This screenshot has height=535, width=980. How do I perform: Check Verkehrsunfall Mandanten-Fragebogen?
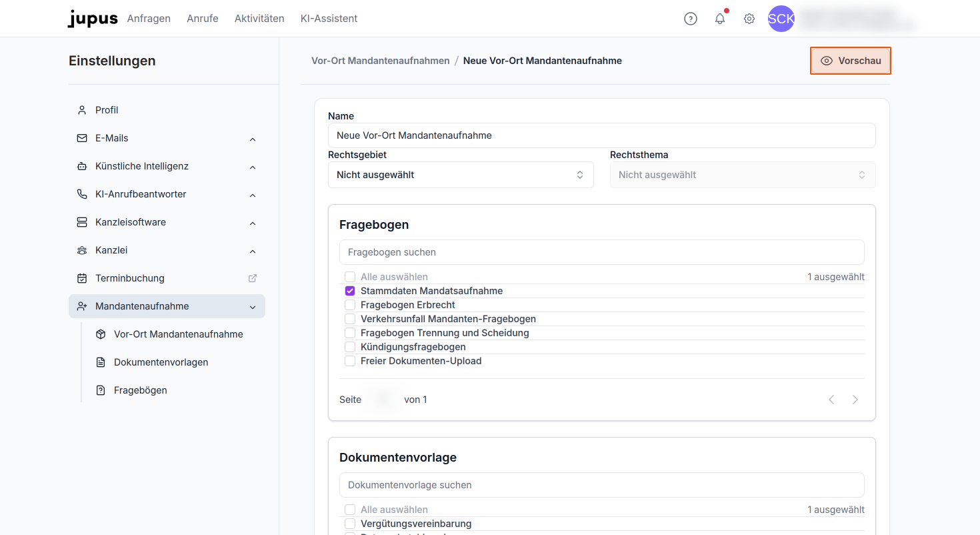pyautogui.click(x=350, y=319)
